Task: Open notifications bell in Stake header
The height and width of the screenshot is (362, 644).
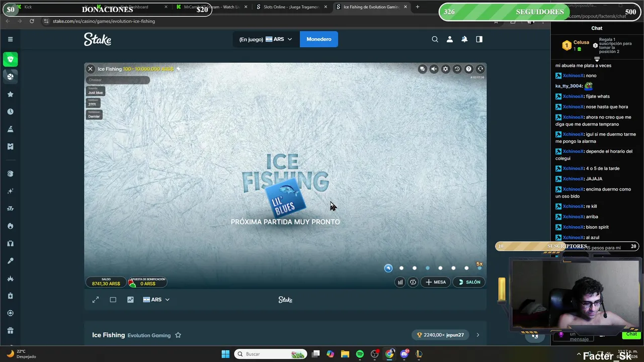Action: click(x=464, y=39)
